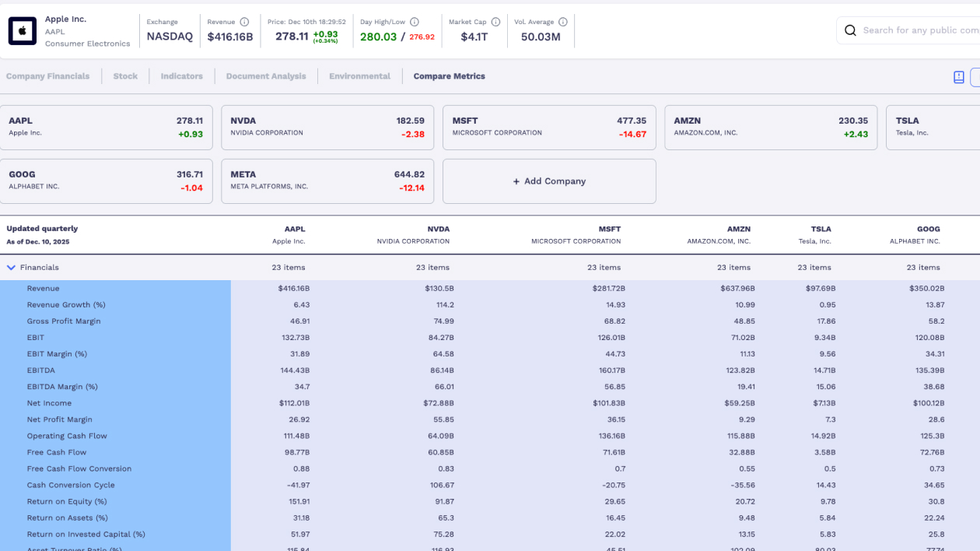Click the Apple logo icon

[23, 31]
